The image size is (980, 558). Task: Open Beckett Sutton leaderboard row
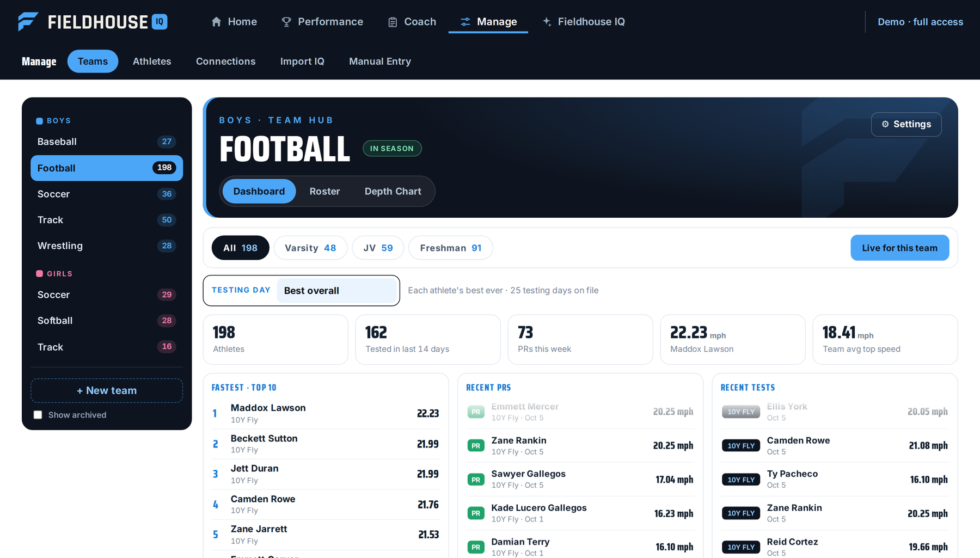coord(326,444)
